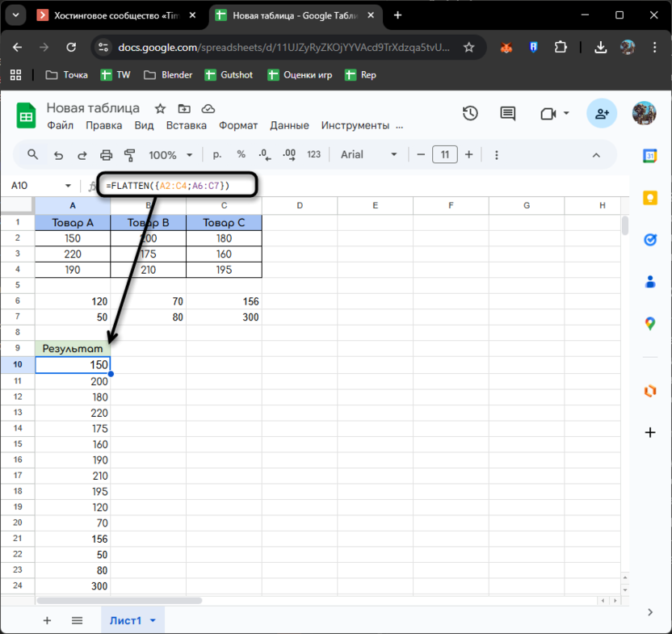Open the Print dialog

click(x=105, y=154)
